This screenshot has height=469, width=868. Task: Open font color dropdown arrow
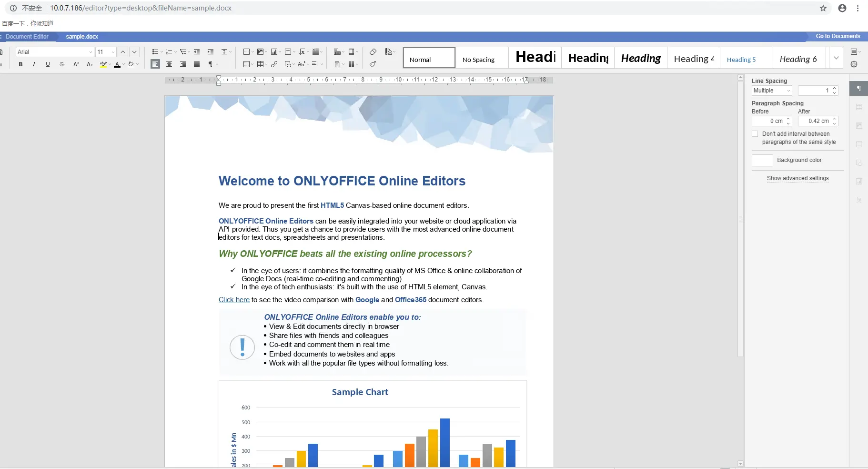tap(123, 64)
